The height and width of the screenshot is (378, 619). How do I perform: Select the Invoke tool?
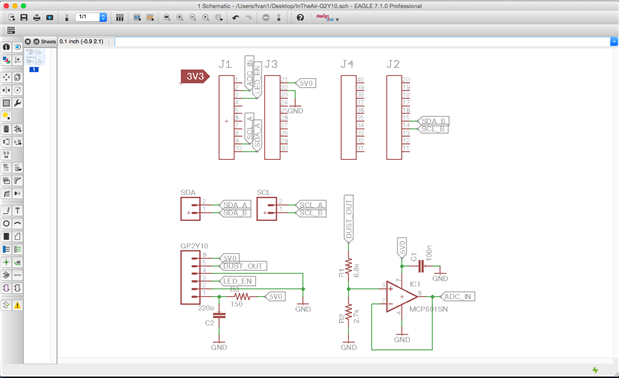(x=17, y=193)
